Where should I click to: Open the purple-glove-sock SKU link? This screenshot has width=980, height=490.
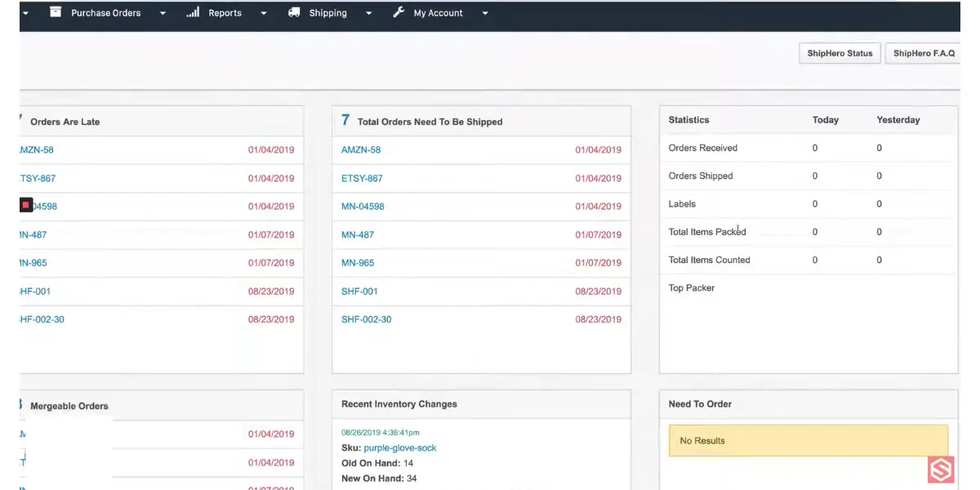pos(400,448)
